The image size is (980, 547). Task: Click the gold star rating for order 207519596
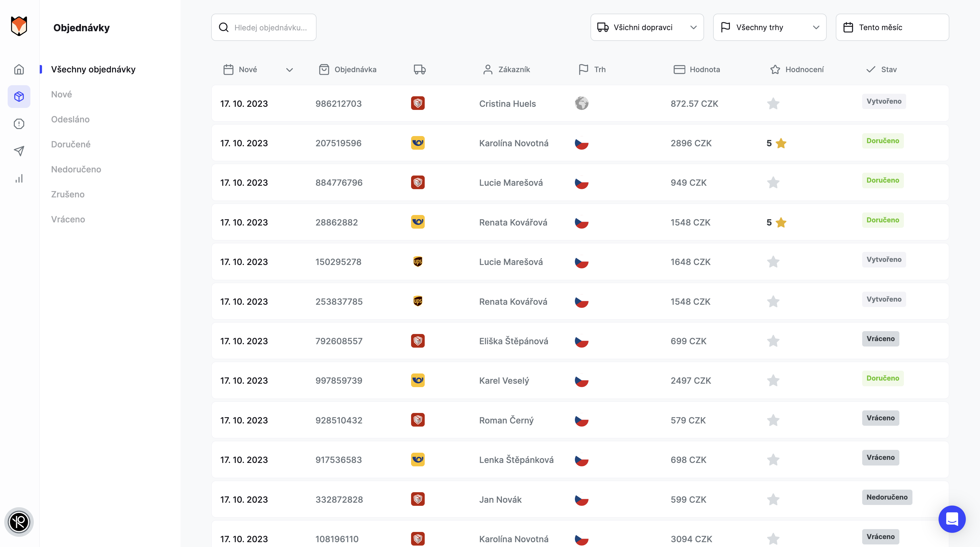pyautogui.click(x=781, y=143)
